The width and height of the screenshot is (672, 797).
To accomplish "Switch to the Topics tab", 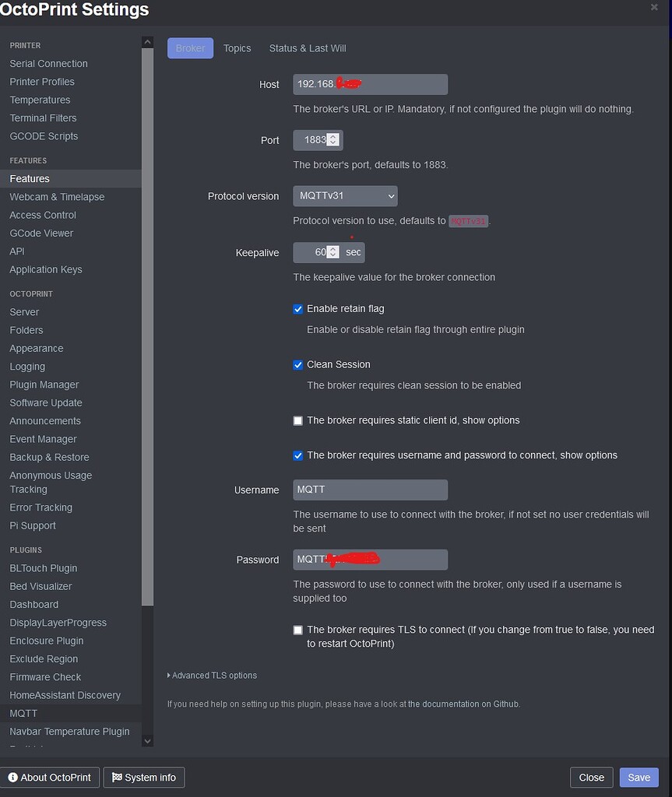I will pyautogui.click(x=237, y=48).
